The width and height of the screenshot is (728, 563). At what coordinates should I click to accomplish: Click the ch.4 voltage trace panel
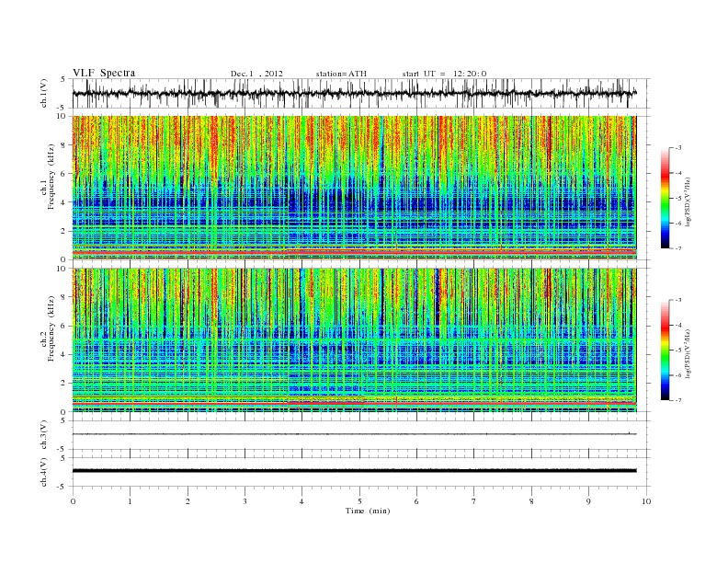[361, 472]
